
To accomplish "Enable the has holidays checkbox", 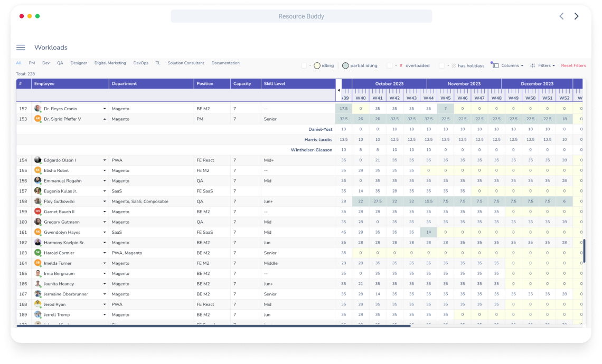I will pyautogui.click(x=441, y=65).
